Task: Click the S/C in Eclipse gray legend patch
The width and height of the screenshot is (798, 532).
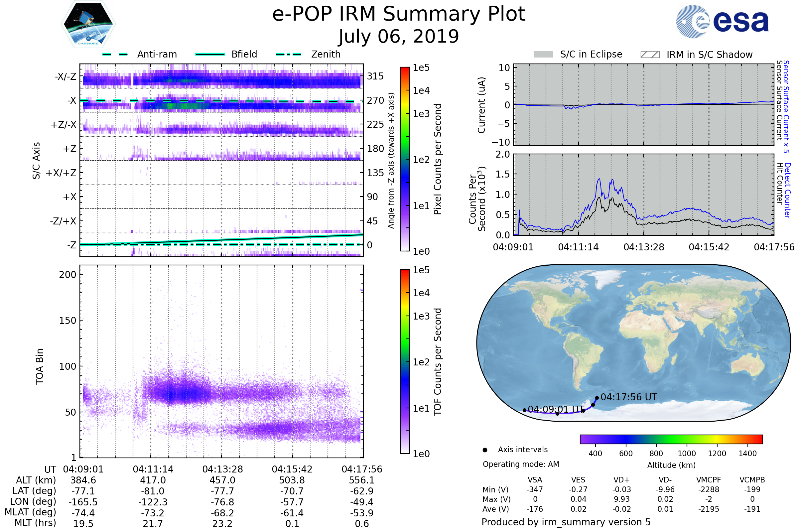Action: (x=544, y=55)
